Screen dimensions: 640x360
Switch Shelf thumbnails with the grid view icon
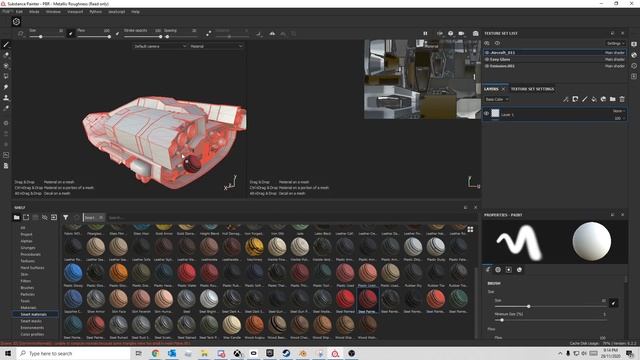tap(470, 230)
